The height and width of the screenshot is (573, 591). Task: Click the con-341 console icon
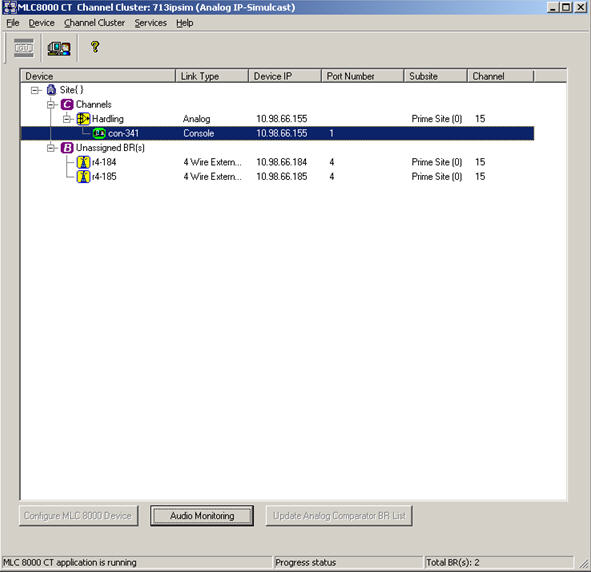[x=99, y=133]
